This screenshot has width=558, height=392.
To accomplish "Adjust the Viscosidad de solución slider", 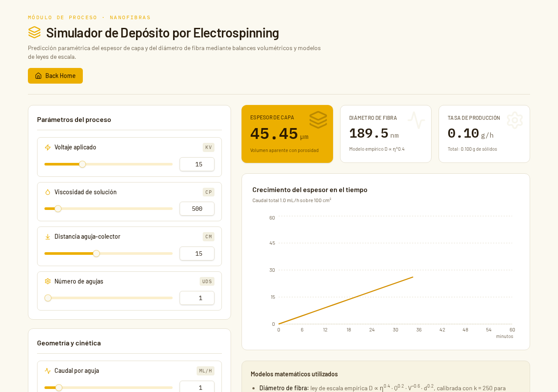I will pyautogui.click(x=109, y=209).
